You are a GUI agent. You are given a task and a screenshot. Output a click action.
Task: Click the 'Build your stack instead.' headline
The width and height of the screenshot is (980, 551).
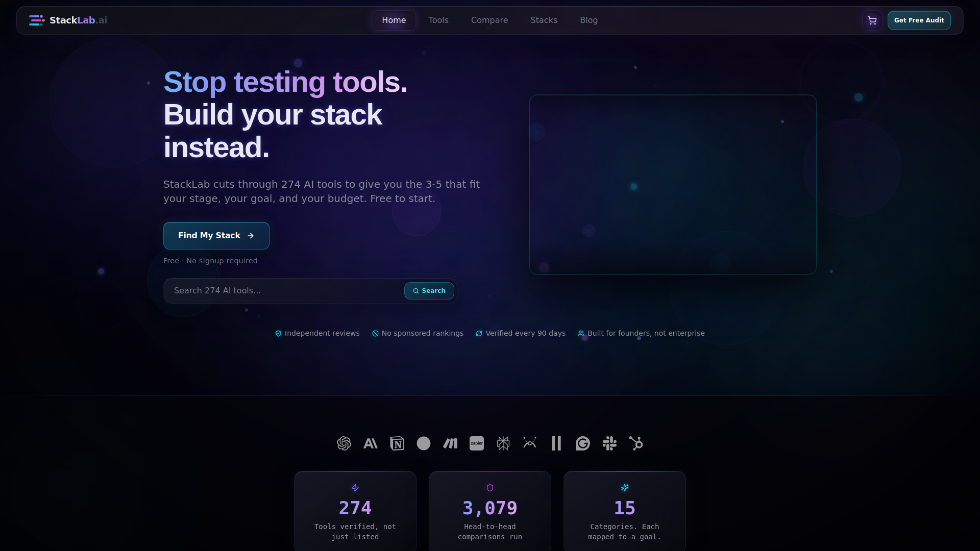(x=273, y=131)
